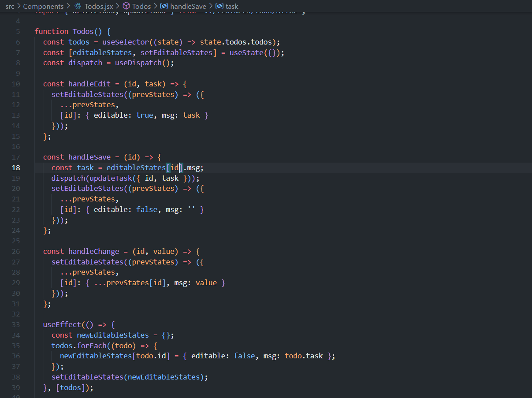The image size is (532, 398).
Task: Click the function keyword on line 5
Action: (x=52, y=31)
